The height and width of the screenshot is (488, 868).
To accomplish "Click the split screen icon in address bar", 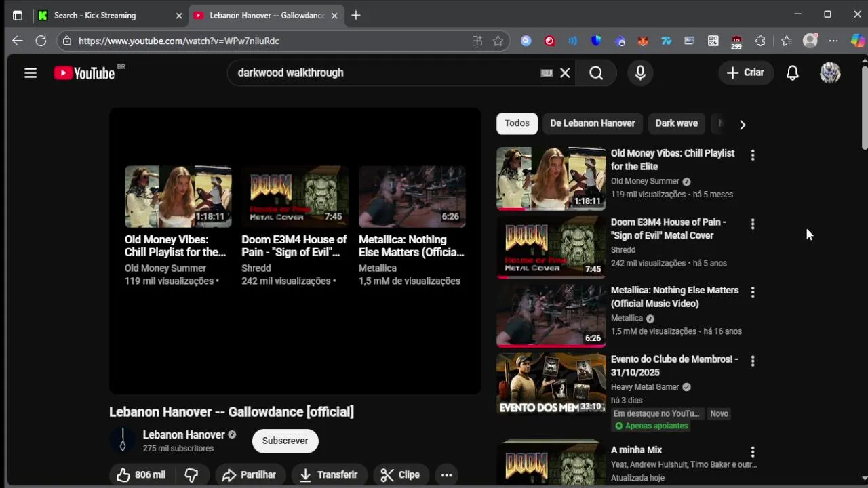I will 477,41.
